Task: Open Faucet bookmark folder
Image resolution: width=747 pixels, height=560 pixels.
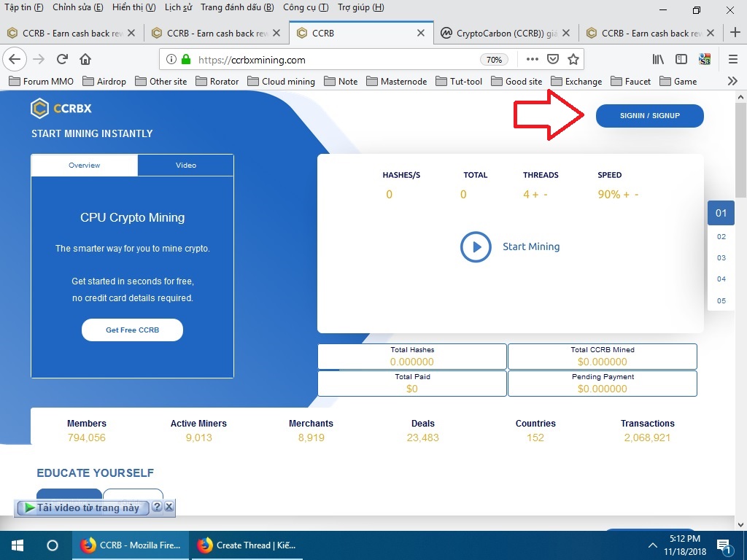Action: 631,82
